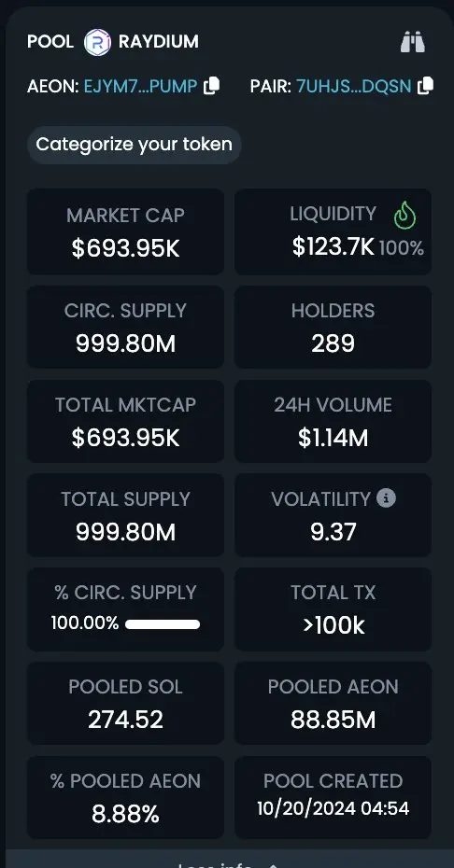Image resolution: width=454 pixels, height=868 pixels.
Task: Click the Pooled SOL 274.52 card
Action: tap(125, 703)
